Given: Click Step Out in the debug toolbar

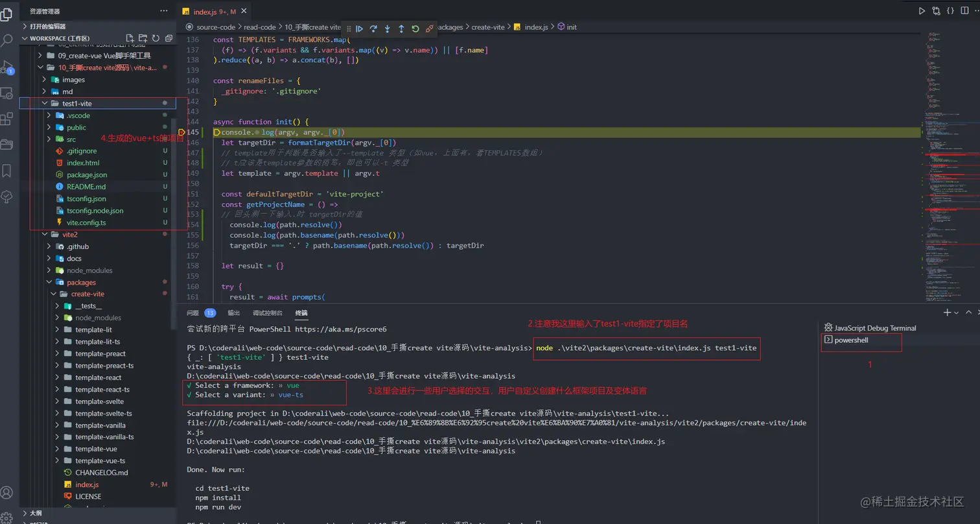Looking at the screenshot, I should click(x=401, y=29).
